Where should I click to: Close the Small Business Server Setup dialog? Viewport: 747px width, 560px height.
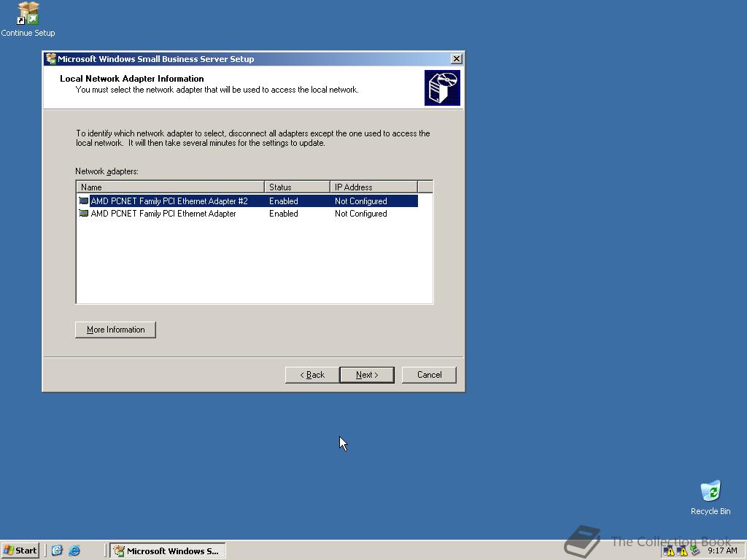pyautogui.click(x=456, y=58)
